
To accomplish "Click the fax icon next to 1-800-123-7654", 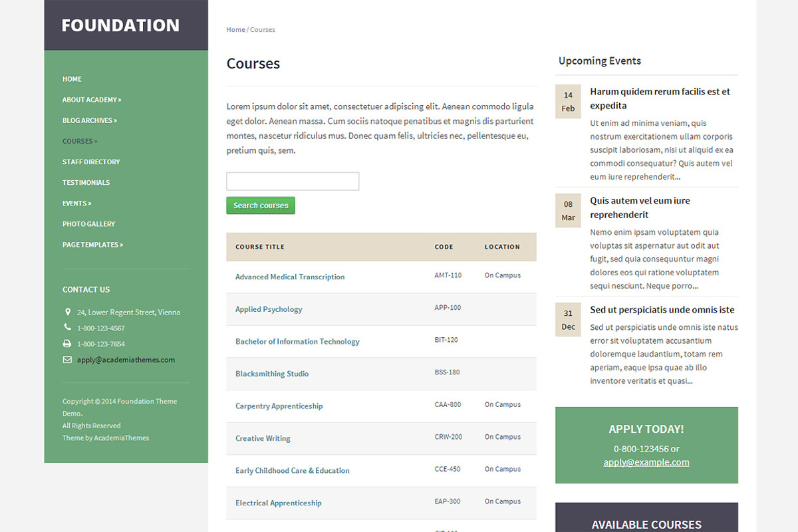I will [x=67, y=343].
